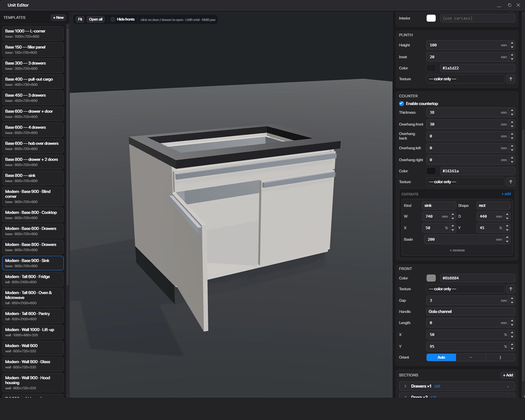The image size is (525, 420).
Task: Decrease the cutout Y percent stepper
Action: 507,230
